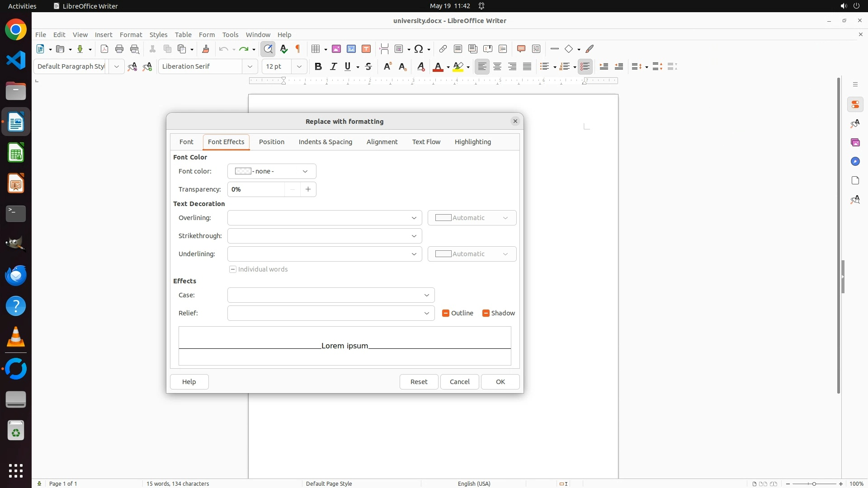The height and width of the screenshot is (488, 868).
Task: Toggle the Outline checkbox
Action: point(446,313)
